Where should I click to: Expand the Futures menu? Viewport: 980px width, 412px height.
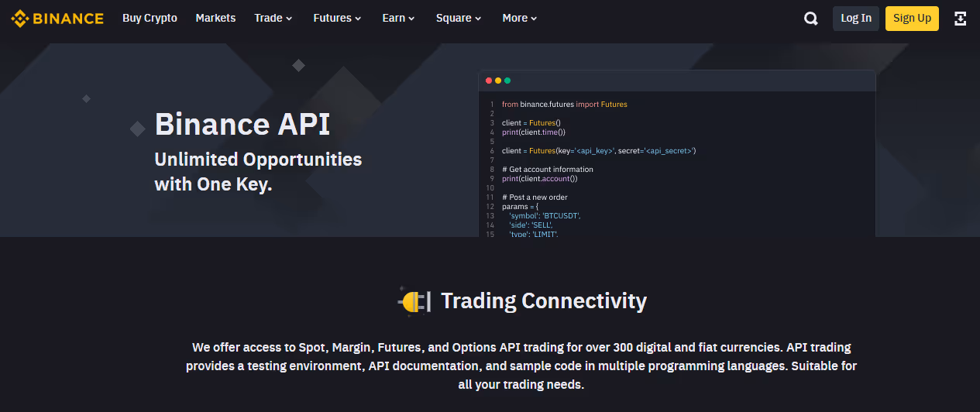point(337,18)
